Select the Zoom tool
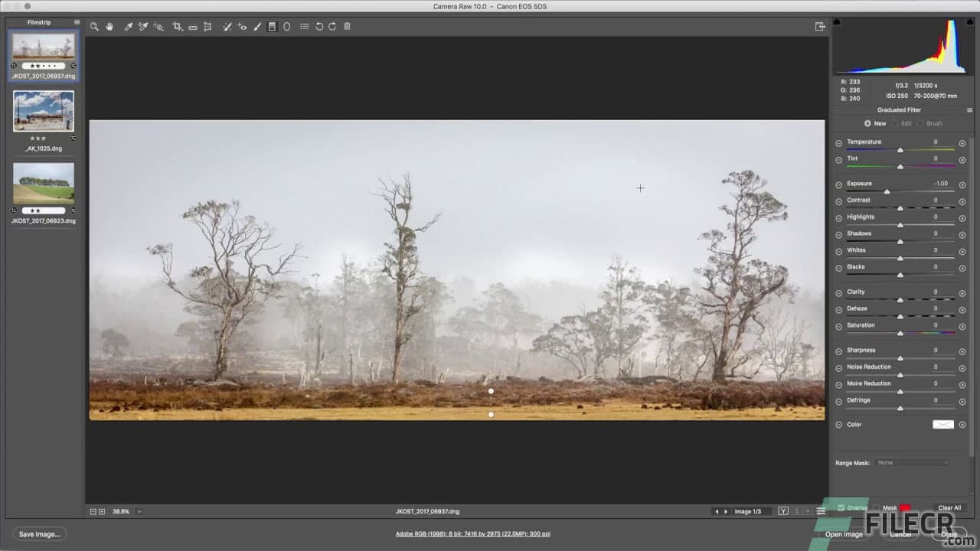The height and width of the screenshot is (551, 980). 94,26
